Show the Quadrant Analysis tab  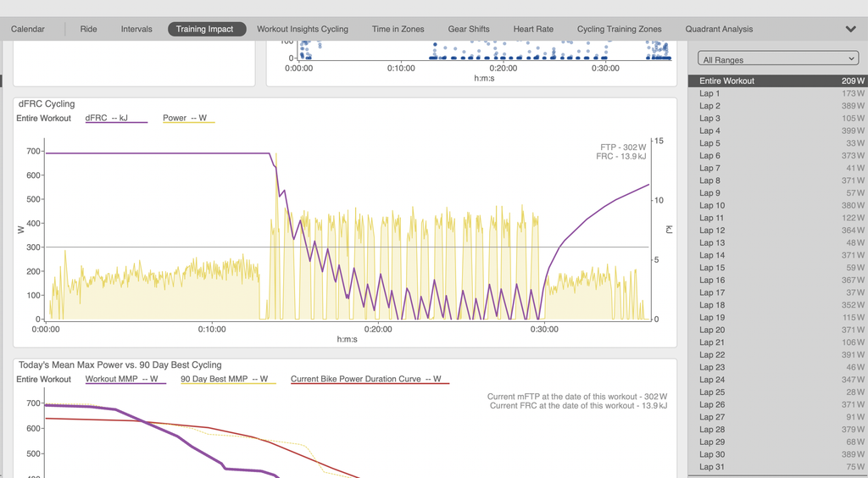click(719, 29)
